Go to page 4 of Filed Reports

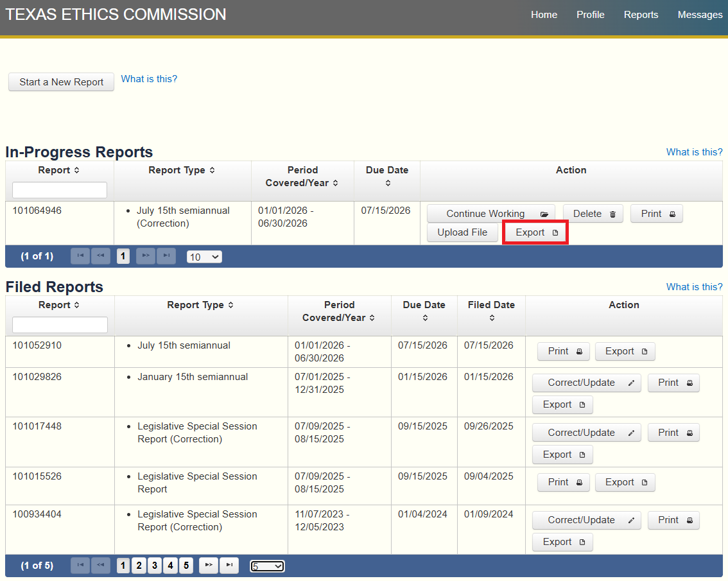pos(170,565)
